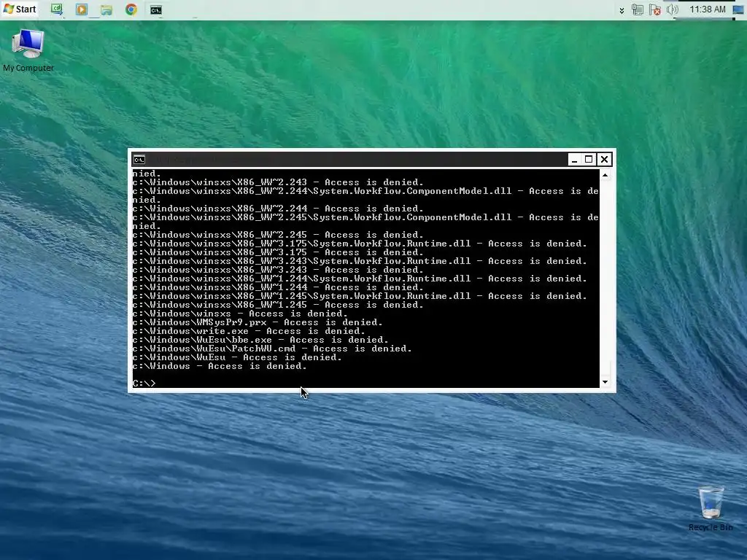Click the 'X86_WW~2.243 - Access is denied.' line

click(x=278, y=182)
